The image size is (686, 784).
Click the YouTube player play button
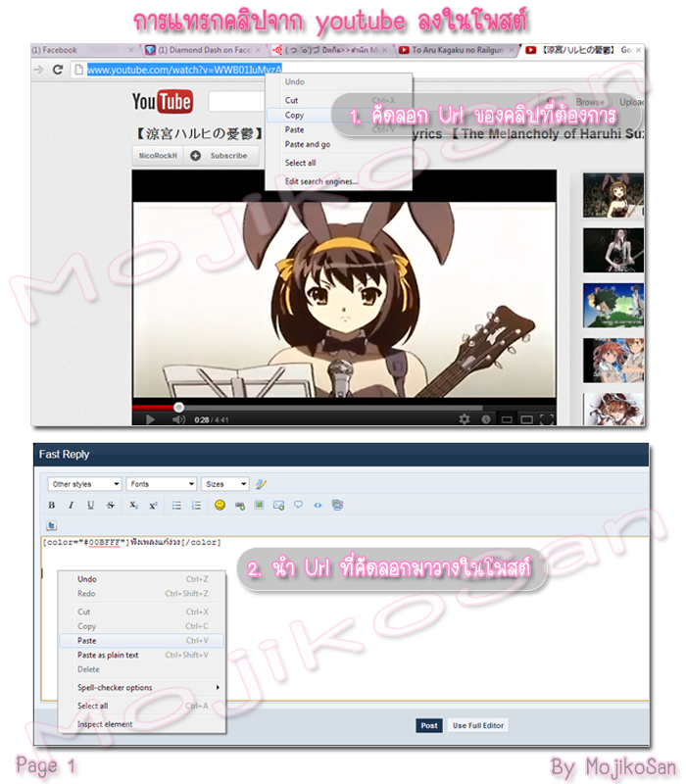click(150, 419)
